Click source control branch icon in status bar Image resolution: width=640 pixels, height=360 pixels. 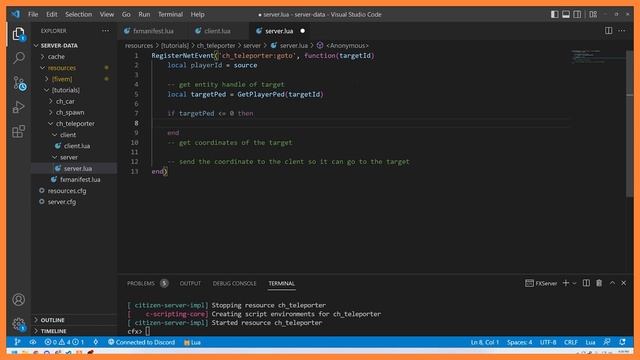coord(17,342)
